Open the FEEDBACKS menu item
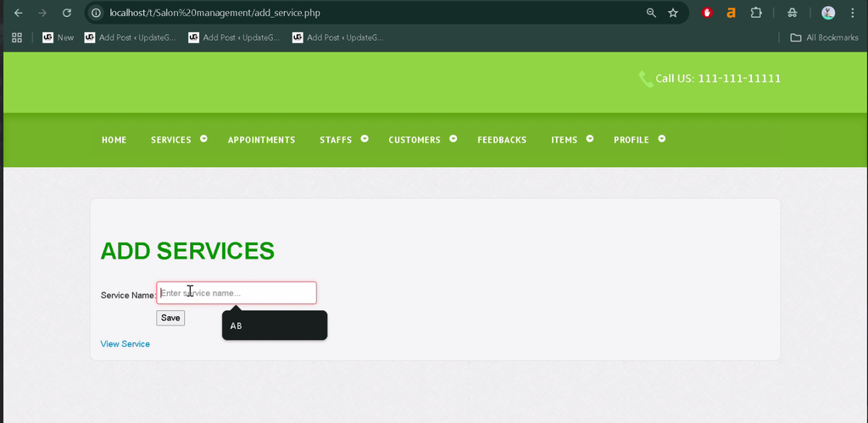Viewport: 868px width, 423px height. tap(502, 140)
